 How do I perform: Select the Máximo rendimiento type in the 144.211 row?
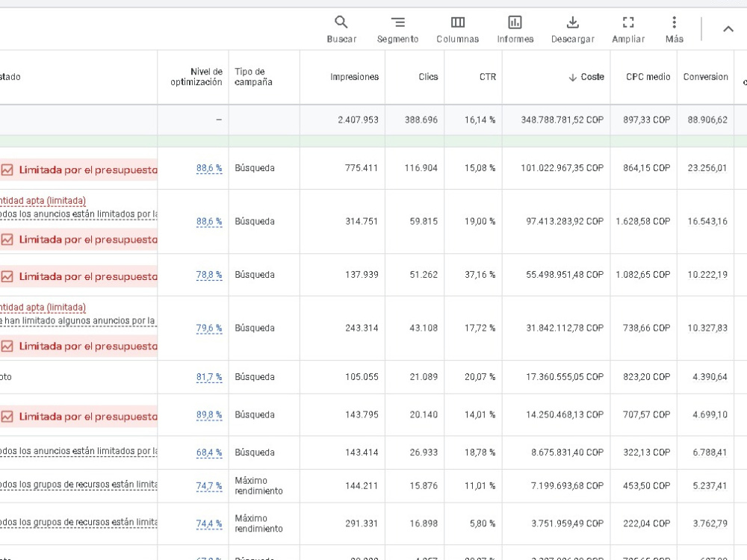click(x=258, y=486)
